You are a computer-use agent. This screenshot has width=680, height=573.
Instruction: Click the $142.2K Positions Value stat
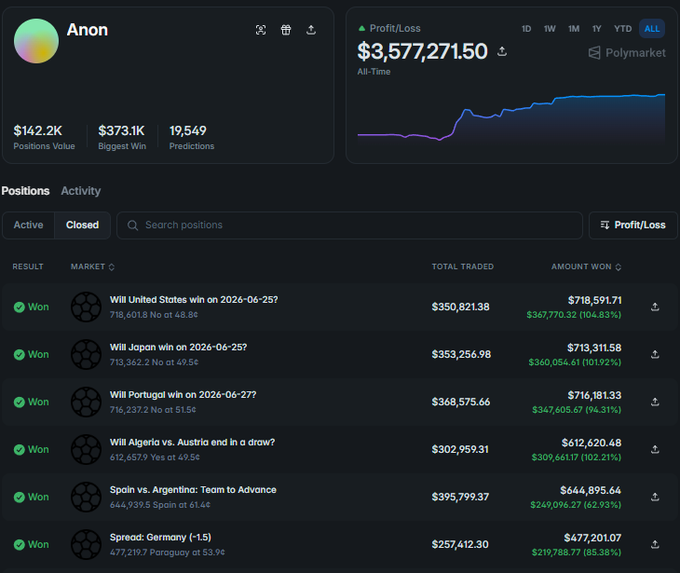pos(44,137)
